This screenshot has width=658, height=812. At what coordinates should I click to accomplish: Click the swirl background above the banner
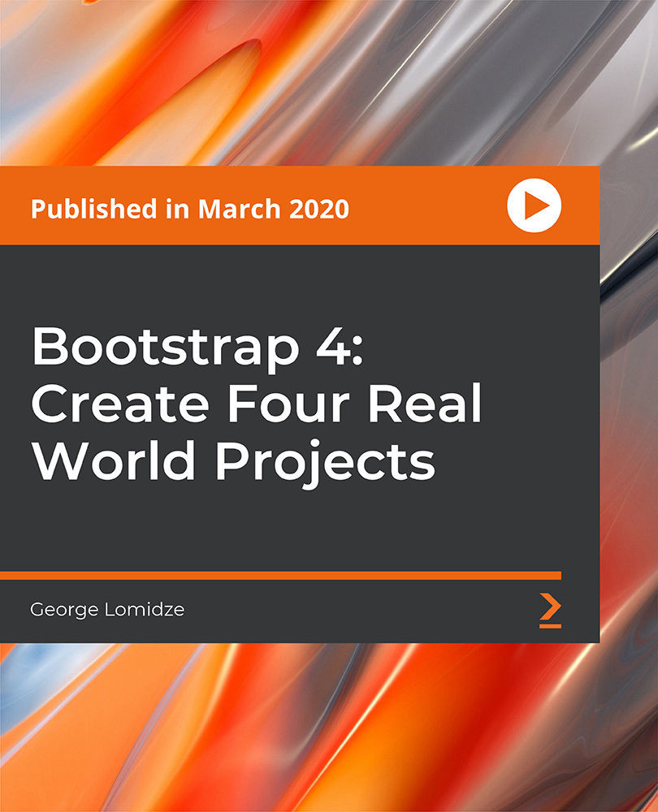click(x=325, y=81)
